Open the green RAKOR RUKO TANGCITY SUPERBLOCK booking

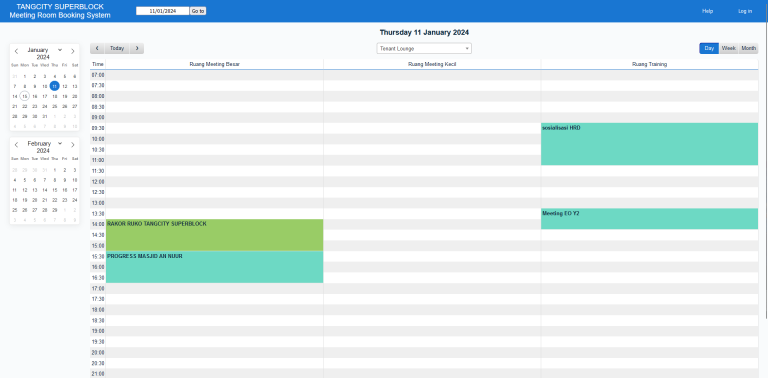(215, 235)
